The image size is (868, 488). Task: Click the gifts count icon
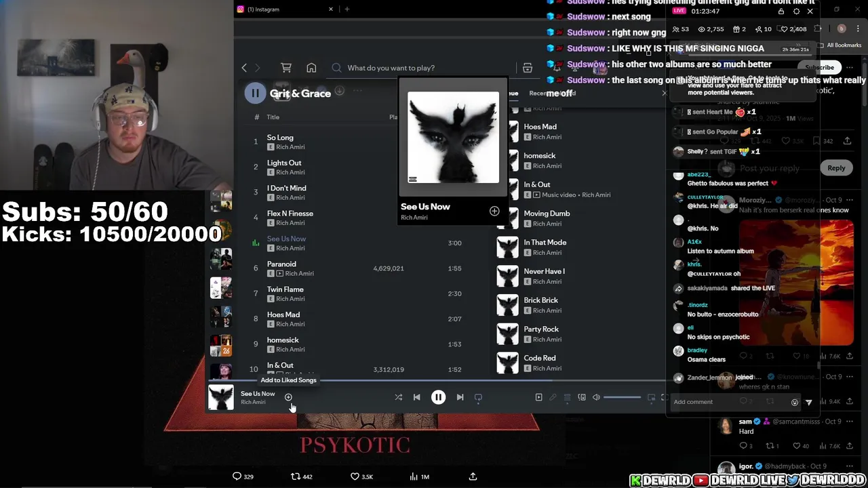(x=735, y=29)
